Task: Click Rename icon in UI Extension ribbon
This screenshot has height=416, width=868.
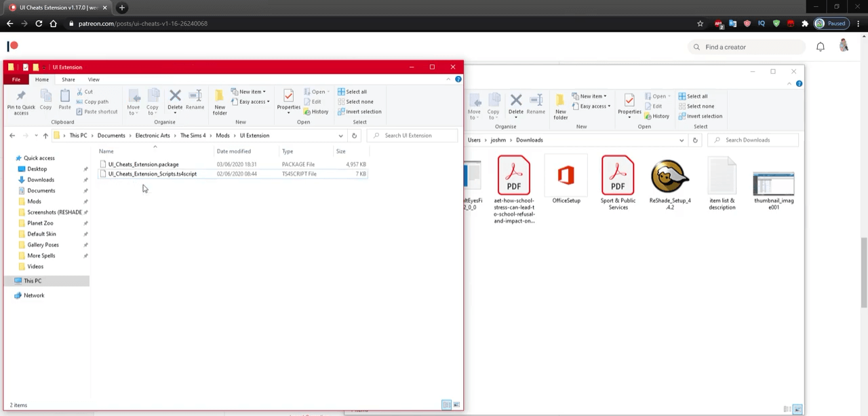Action: pos(195,100)
